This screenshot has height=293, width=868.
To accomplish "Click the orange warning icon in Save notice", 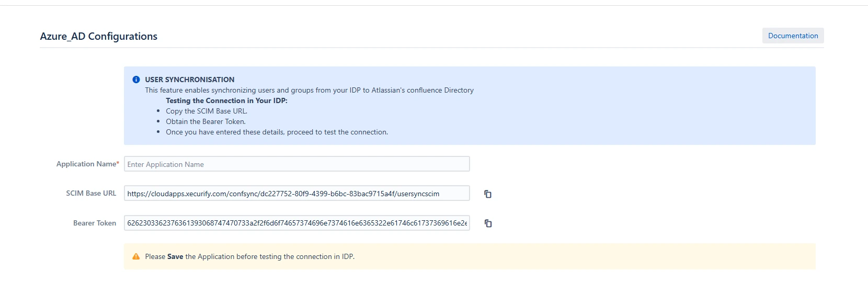I will point(136,256).
